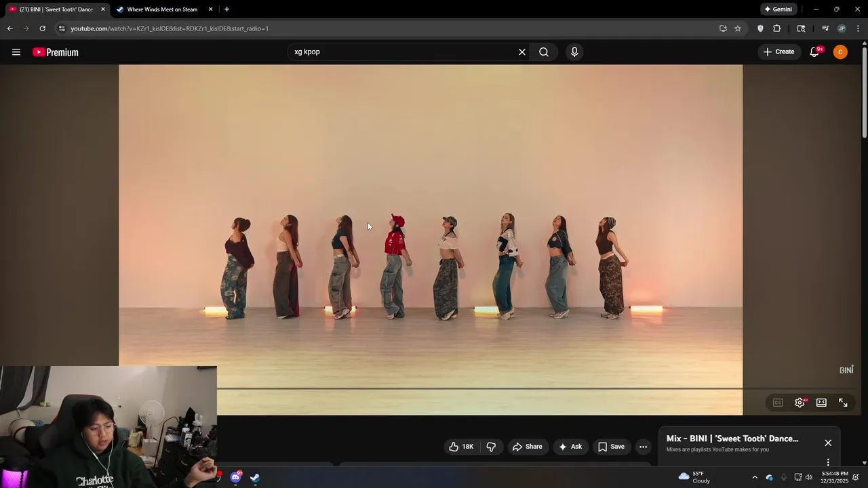
Task: Switch to Where Winds Meet on Steam tab
Action: tap(163, 9)
